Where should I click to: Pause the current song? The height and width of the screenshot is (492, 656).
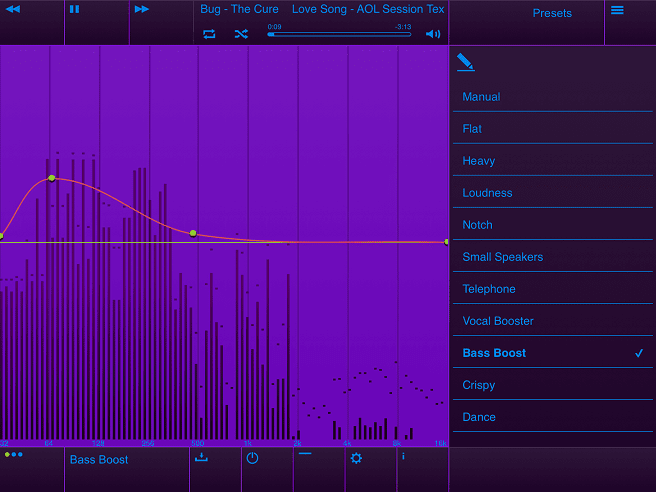point(75,10)
